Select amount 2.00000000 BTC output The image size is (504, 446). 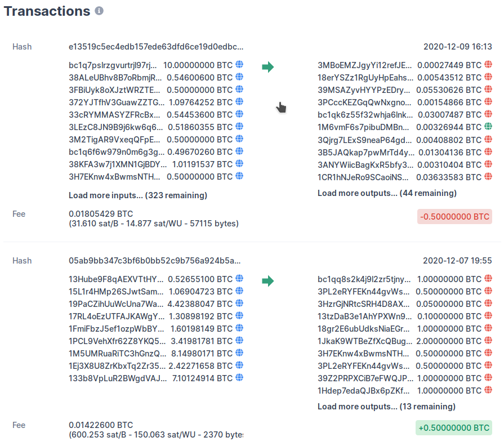[449, 341]
